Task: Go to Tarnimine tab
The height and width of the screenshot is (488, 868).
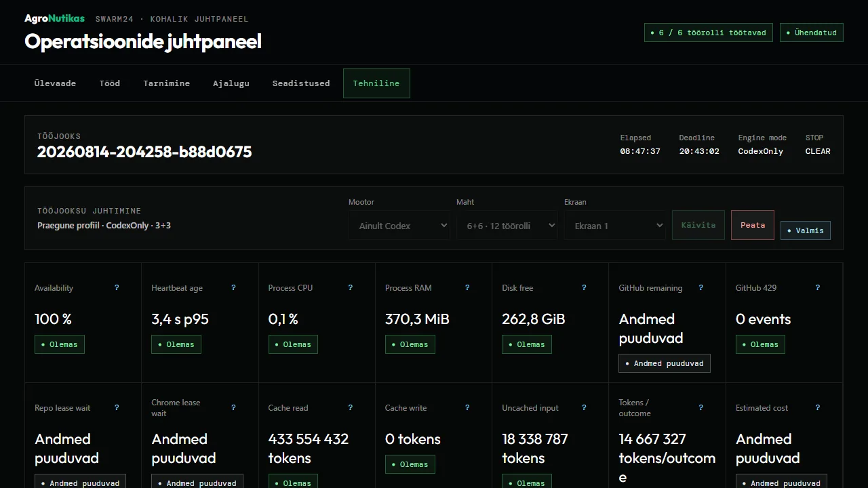Action: 167,83
